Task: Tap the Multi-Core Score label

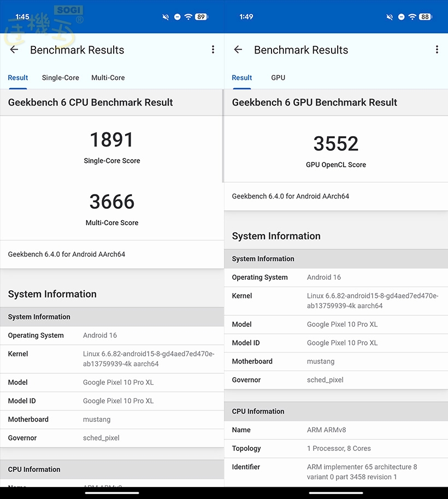Action: [x=111, y=223]
